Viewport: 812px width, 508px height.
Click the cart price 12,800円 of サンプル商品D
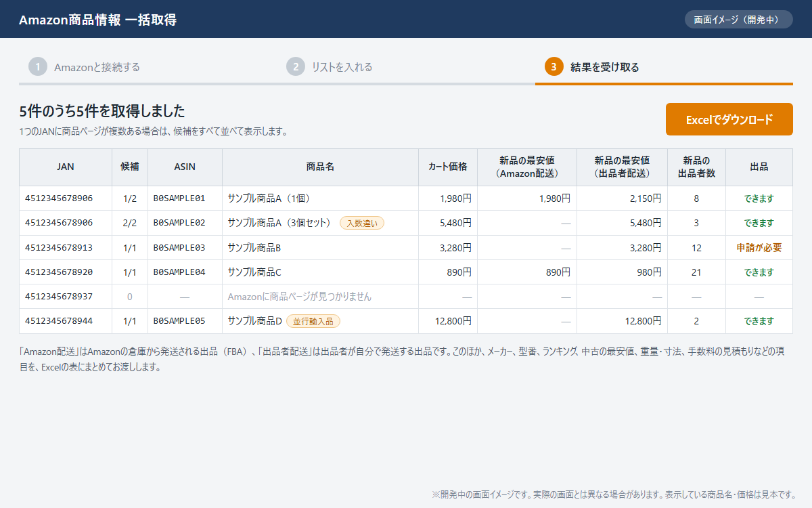click(x=453, y=321)
